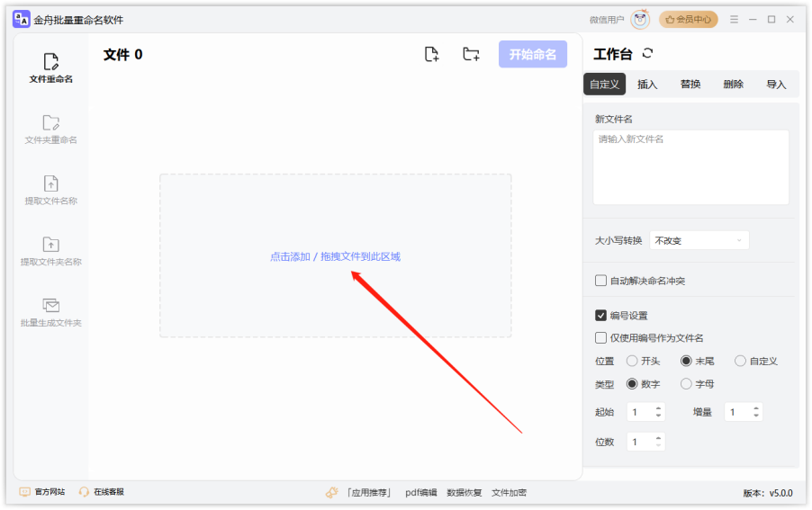Click 点击添加 / 拖拽文件到此区域 link

tap(335, 256)
